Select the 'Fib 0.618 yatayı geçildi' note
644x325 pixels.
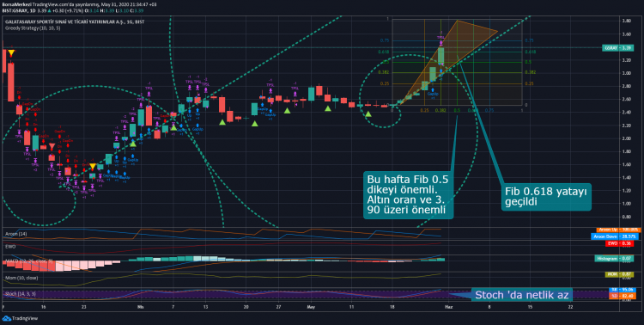click(546, 197)
